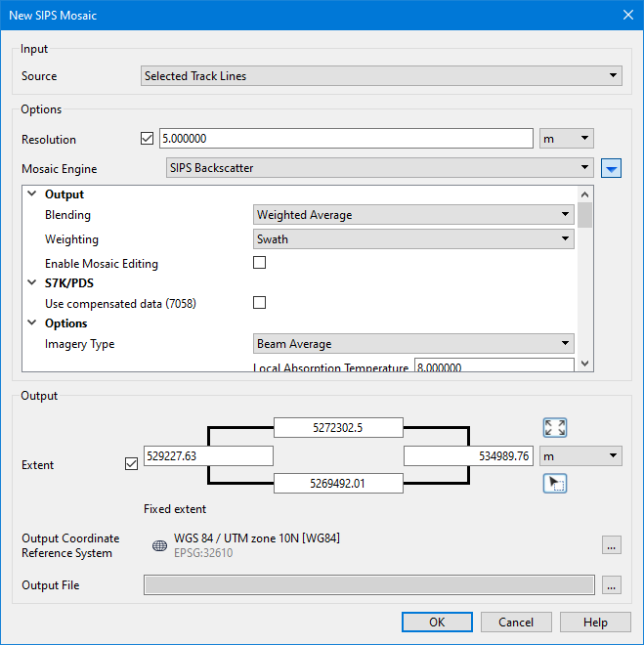Click the full extent icon button

[555, 428]
